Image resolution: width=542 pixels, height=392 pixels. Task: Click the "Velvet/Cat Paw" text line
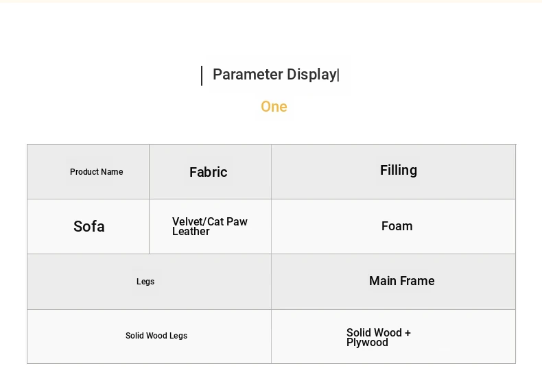point(210,221)
